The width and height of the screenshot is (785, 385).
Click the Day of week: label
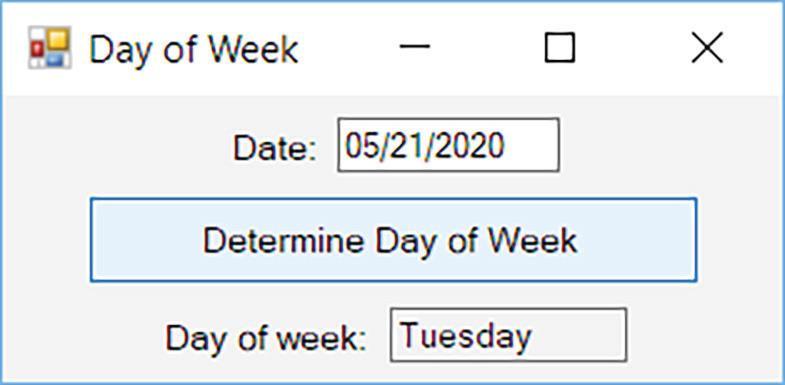pyautogui.click(x=266, y=338)
